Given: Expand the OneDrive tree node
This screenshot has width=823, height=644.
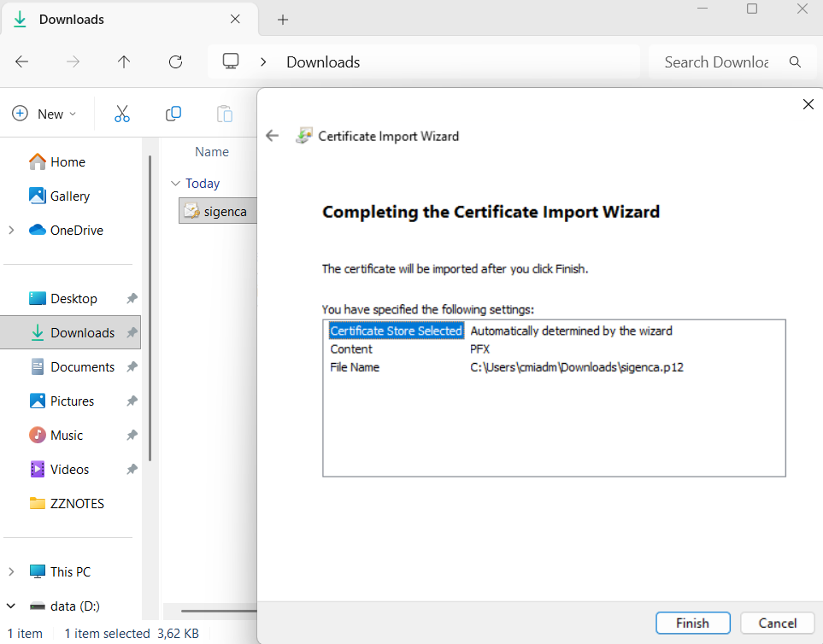Looking at the screenshot, I should click(11, 231).
